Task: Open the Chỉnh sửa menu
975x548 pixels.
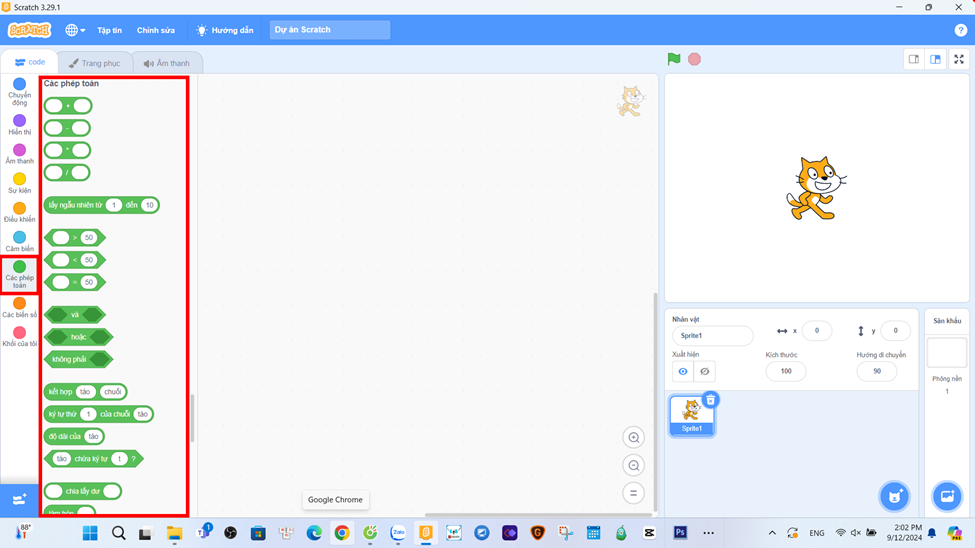Action: coord(155,30)
